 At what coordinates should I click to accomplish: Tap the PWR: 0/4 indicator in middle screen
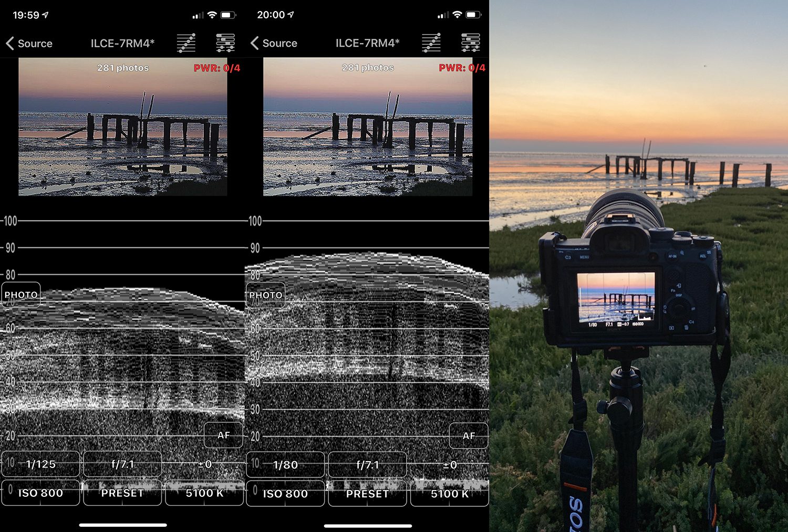pyautogui.click(x=462, y=68)
